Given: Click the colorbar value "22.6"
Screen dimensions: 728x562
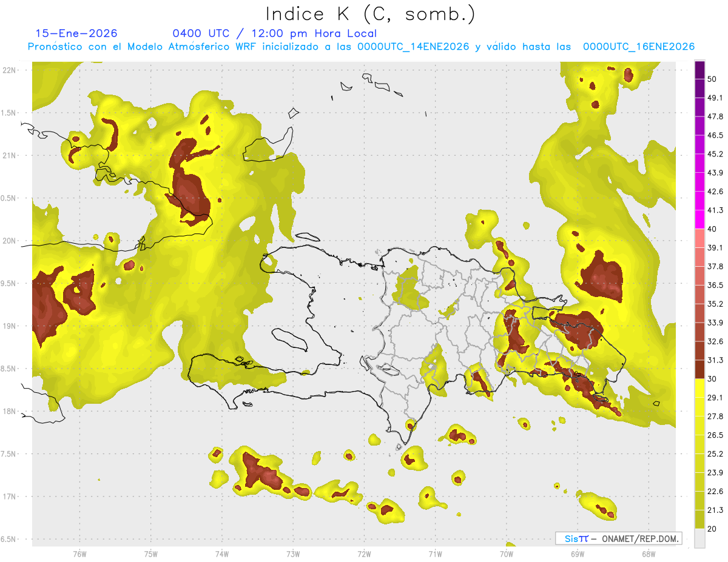Looking at the screenshot, I should (715, 491).
